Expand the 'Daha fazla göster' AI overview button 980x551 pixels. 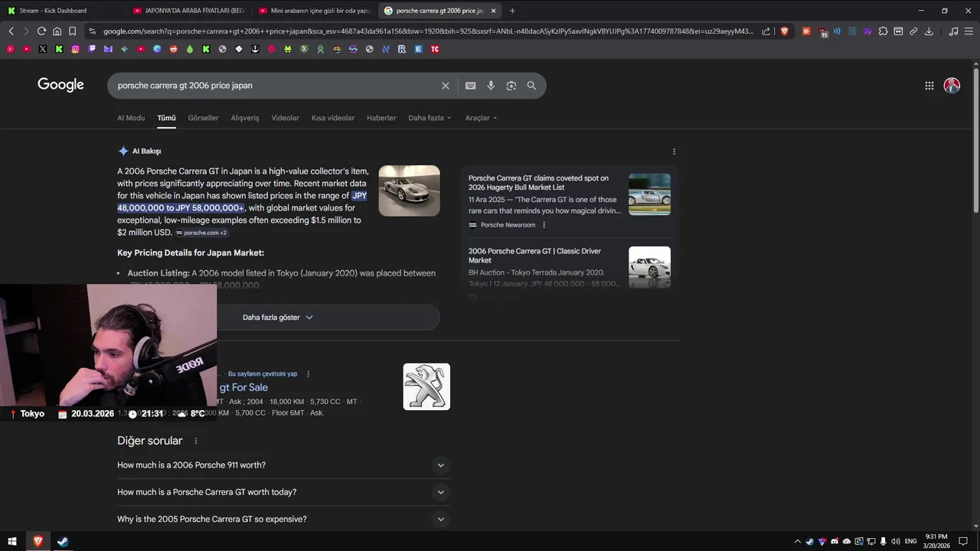point(277,318)
